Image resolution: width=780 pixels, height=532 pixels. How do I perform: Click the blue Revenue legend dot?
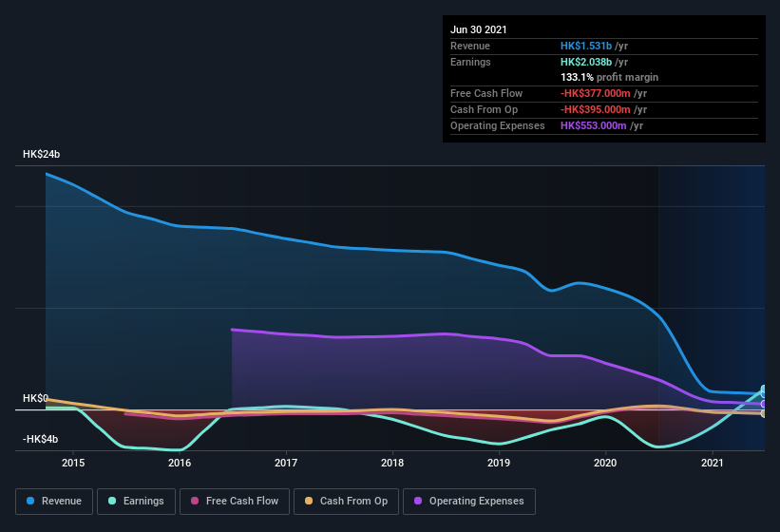[30, 501]
